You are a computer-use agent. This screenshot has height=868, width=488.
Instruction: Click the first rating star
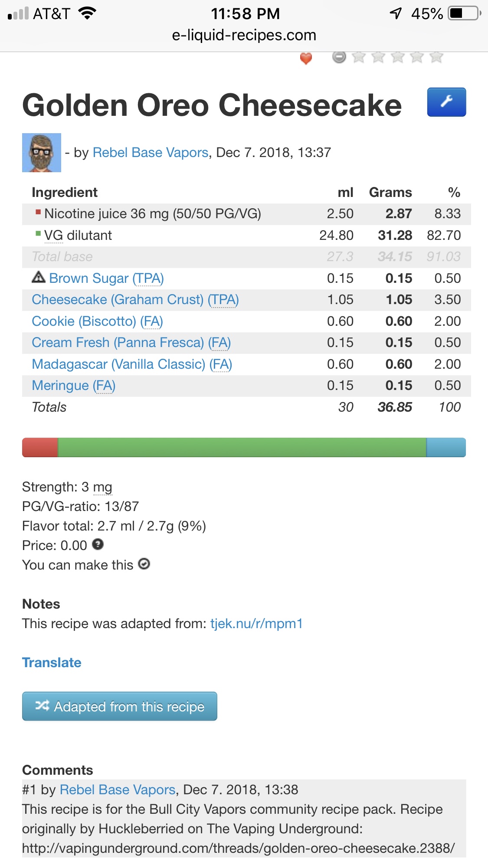tap(358, 57)
